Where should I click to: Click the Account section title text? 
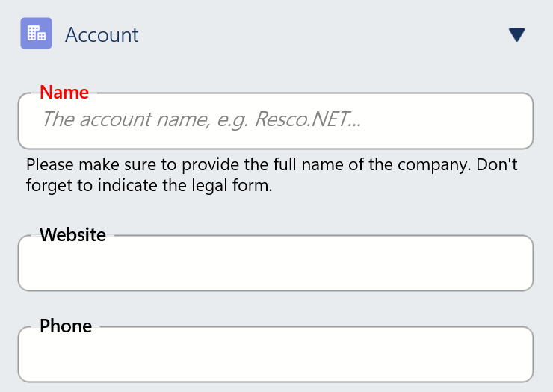(102, 35)
